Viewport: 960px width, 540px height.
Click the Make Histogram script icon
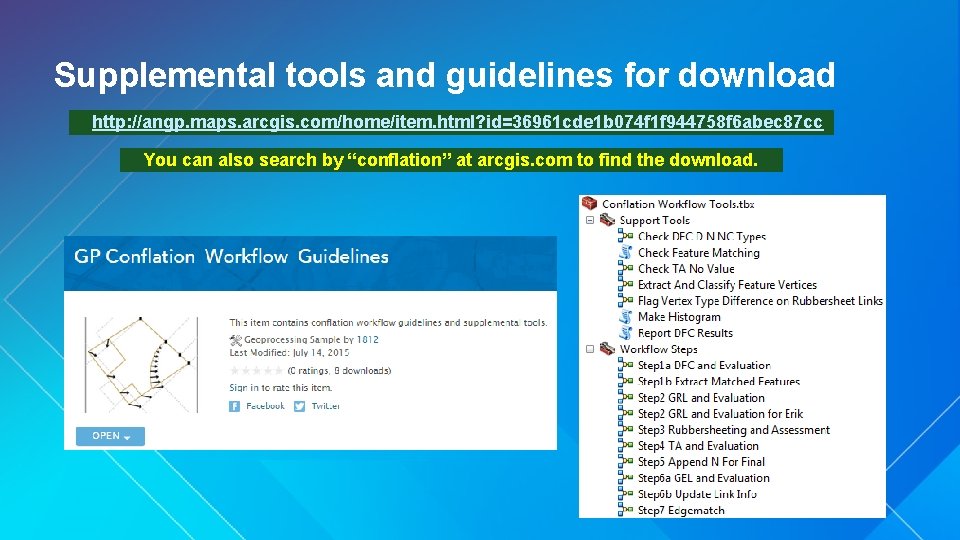pos(626,317)
